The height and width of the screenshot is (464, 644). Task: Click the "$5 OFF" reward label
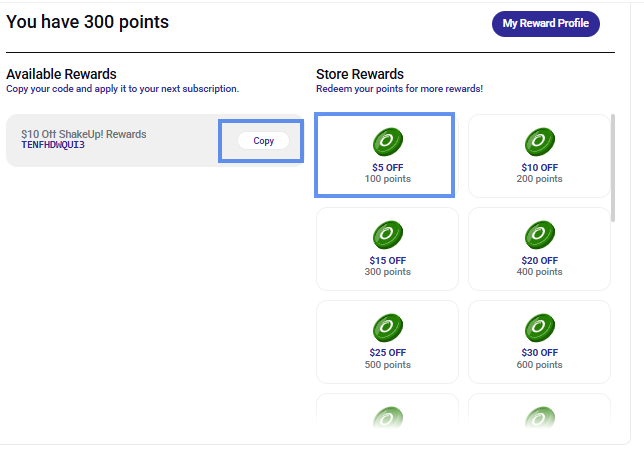(387, 167)
